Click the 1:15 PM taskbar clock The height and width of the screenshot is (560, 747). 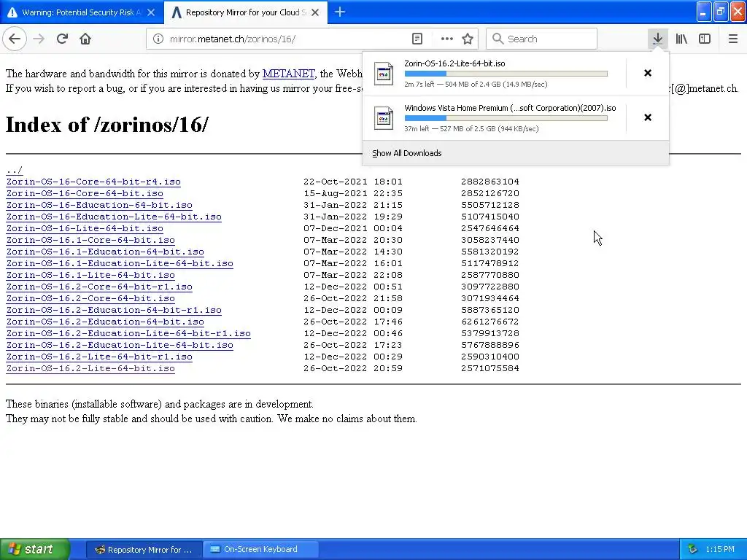tap(720, 550)
